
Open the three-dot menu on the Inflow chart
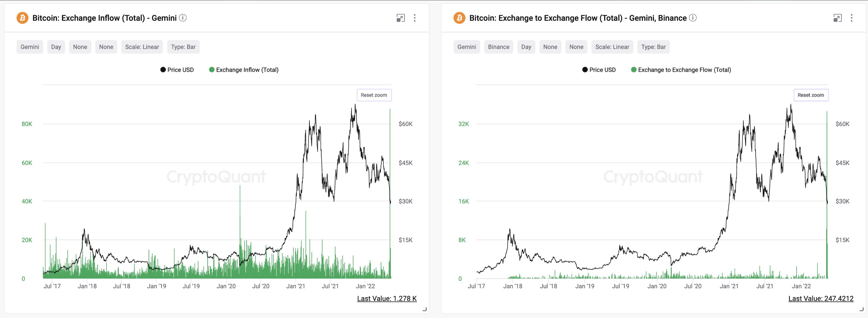(414, 18)
